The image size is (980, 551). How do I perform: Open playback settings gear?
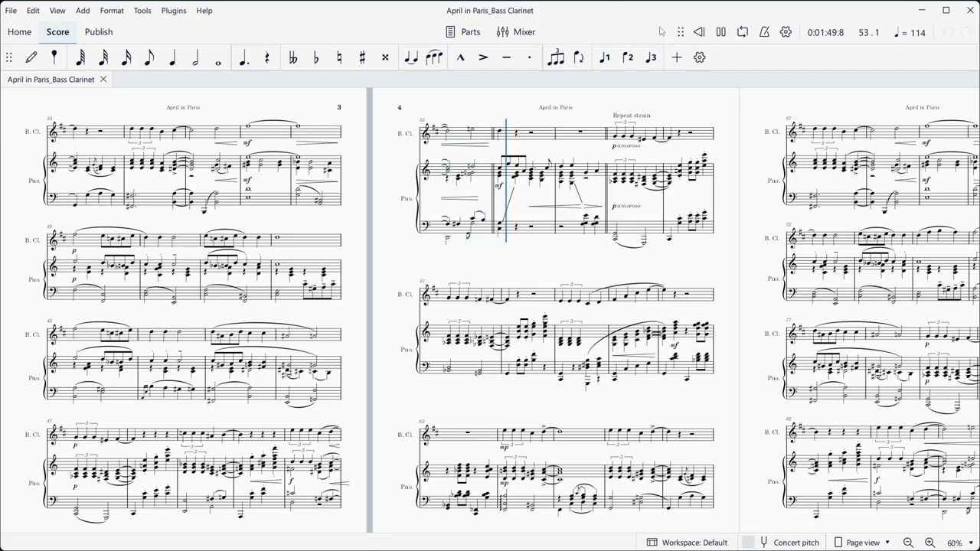pos(786,32)
